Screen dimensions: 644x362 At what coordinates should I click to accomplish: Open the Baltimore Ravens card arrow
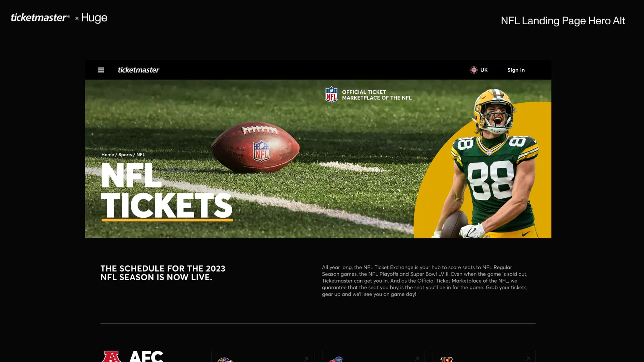[306, 359]
